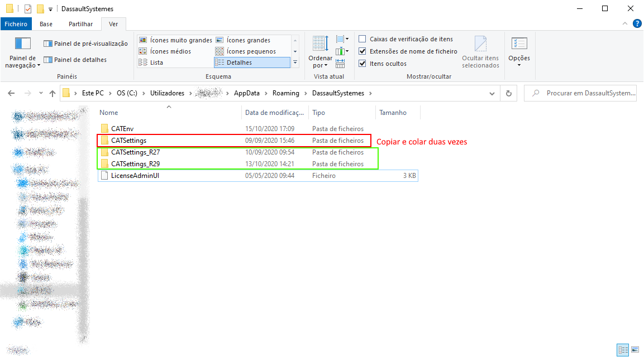Click Utilizadores in the breadcrumb path
The image size is (644, 357).
(x=167, y=93)
